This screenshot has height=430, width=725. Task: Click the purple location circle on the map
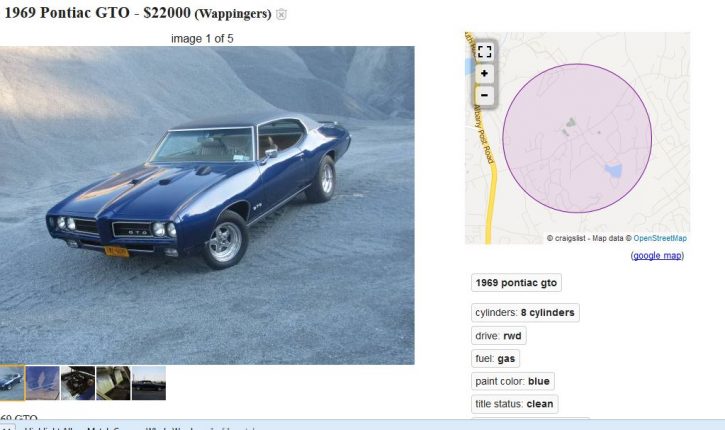[x=577, y=138]
